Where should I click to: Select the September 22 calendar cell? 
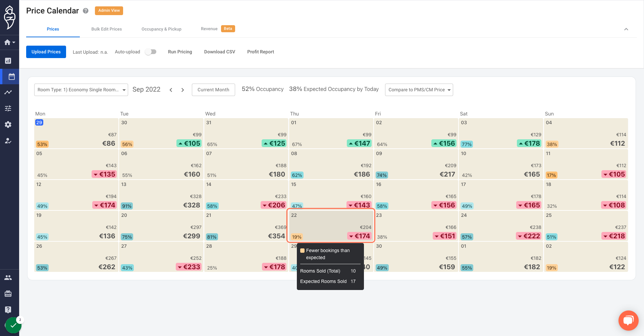[331, 226]
